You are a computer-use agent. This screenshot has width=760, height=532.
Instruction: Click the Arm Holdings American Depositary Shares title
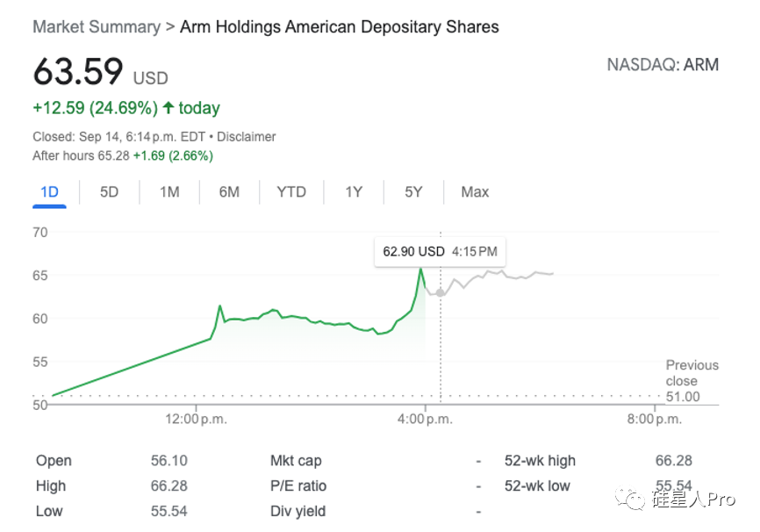339,26
